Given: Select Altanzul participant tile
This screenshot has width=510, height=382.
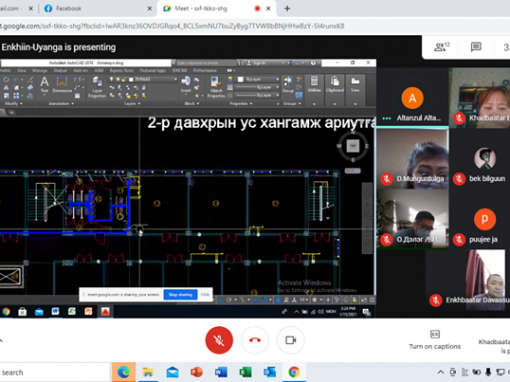Looking at the screenshot, I should tap(412, 98).
